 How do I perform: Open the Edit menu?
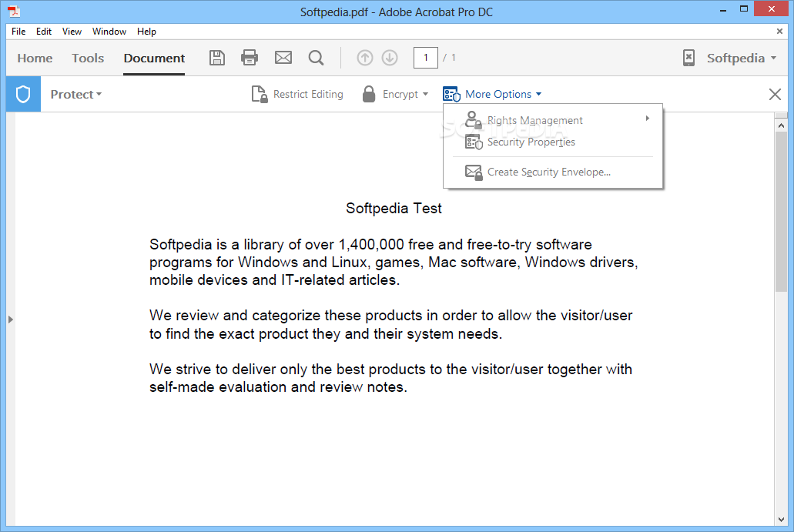click(x=44, y=32)
